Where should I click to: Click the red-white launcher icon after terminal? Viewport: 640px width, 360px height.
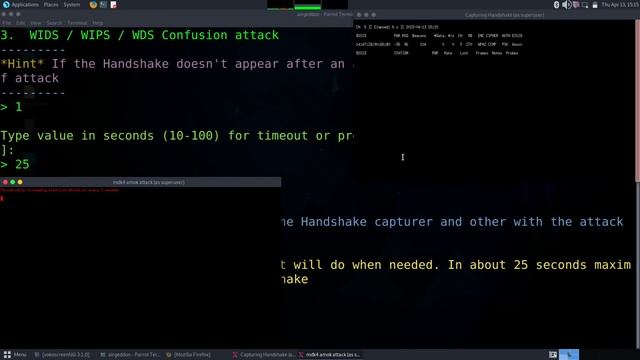pos(113,5)
